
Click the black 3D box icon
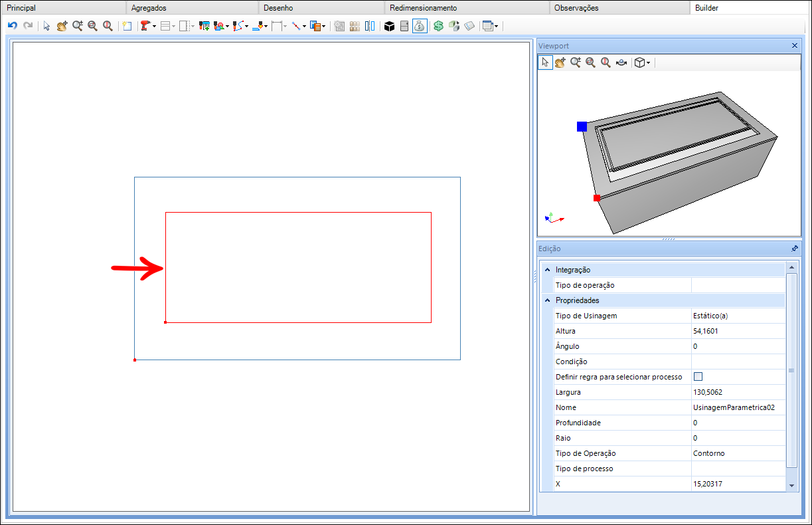390,26
